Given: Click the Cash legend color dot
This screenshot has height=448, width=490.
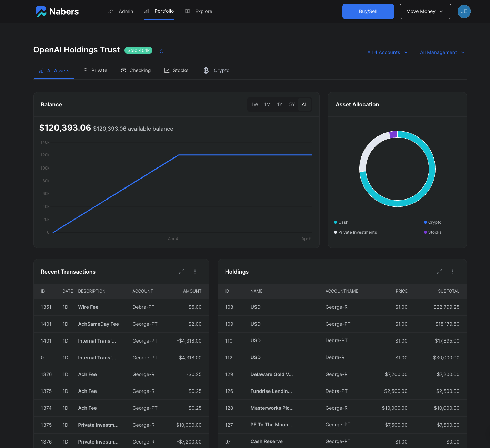Looking at the screenshot, I should pos(336,222).
